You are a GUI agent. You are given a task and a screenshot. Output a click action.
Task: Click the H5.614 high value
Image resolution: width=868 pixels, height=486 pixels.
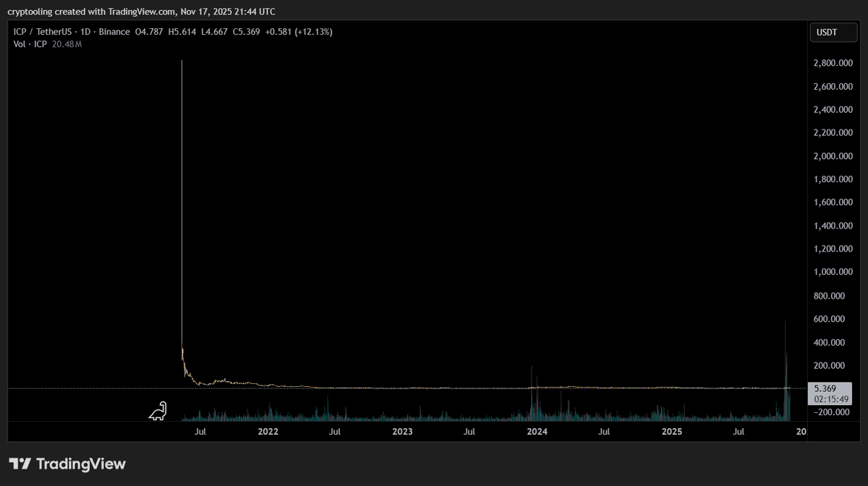click(x=182, y=31)
